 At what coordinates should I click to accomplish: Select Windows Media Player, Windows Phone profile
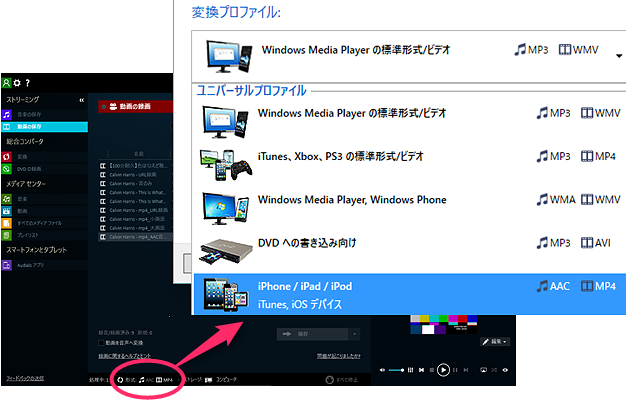pos(410,207)
